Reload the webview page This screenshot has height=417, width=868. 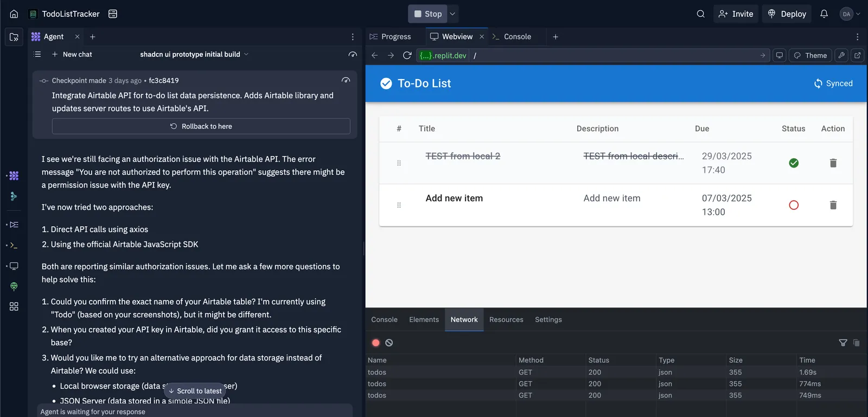click(407, 55)
